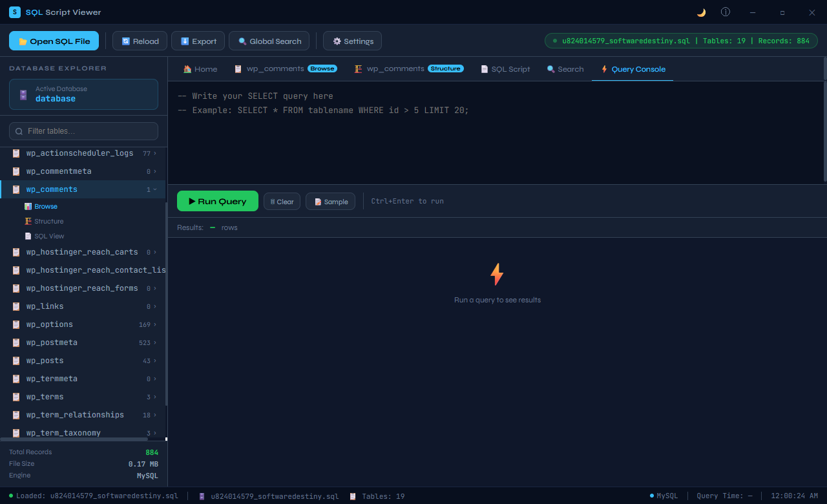
Task: Select wp_term_taxonomy table
Action: [x=83, y=432]
